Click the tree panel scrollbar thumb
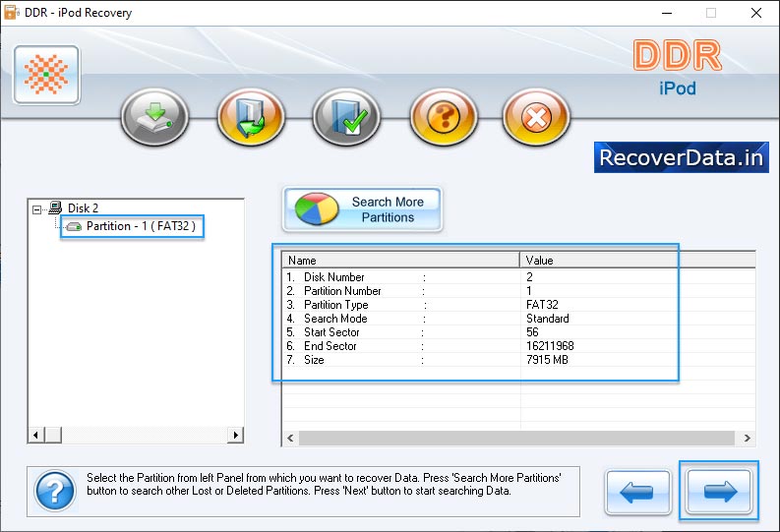 [53, 435]
